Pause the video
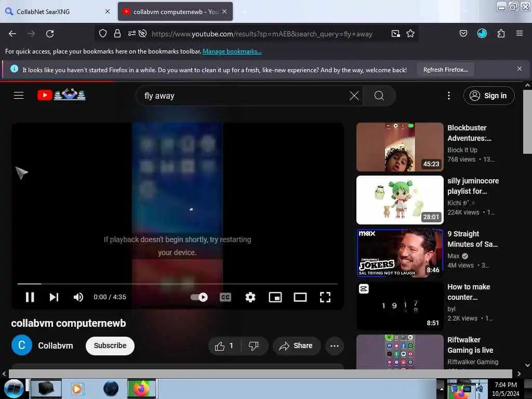 [x=30, y=297]
